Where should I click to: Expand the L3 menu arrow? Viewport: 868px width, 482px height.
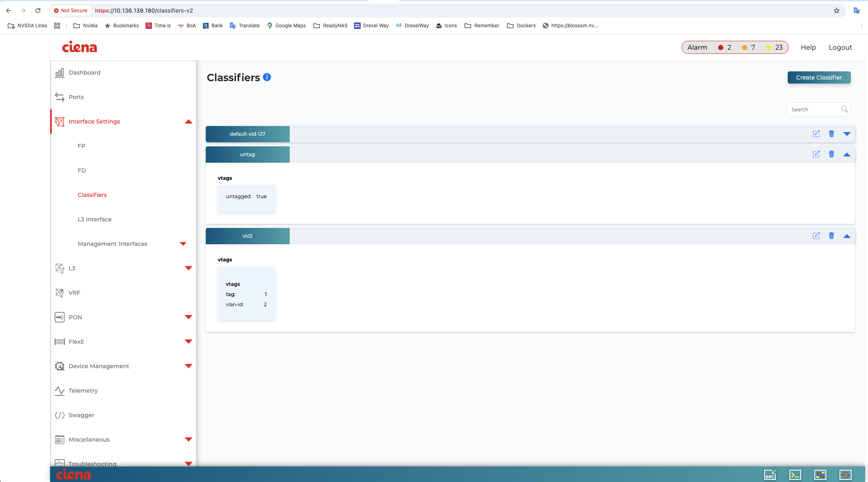tap(188, 268)
